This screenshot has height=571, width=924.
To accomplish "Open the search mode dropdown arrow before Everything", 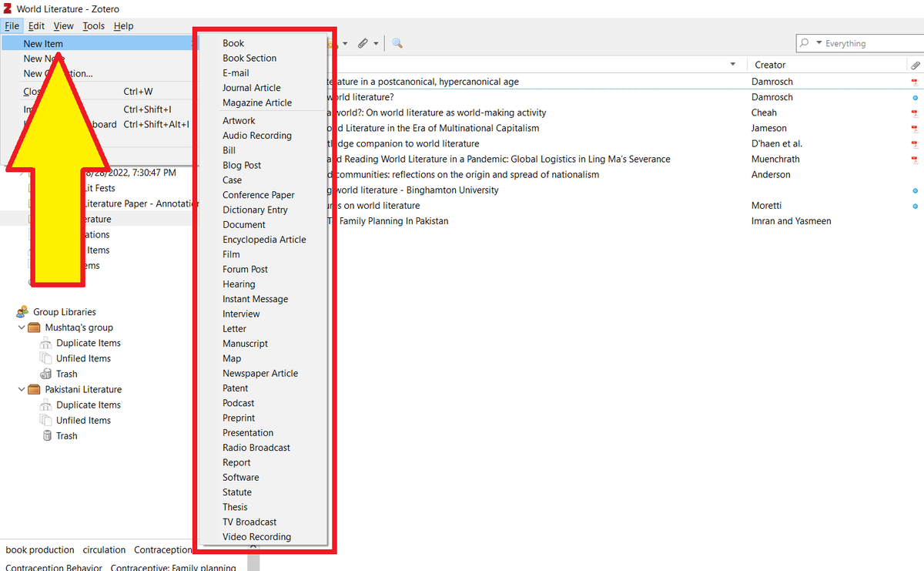I will point(819,43).
